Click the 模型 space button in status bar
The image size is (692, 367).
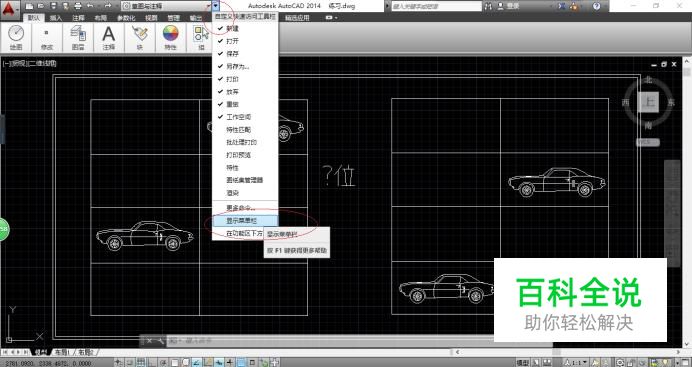click(x=522, y=363)
